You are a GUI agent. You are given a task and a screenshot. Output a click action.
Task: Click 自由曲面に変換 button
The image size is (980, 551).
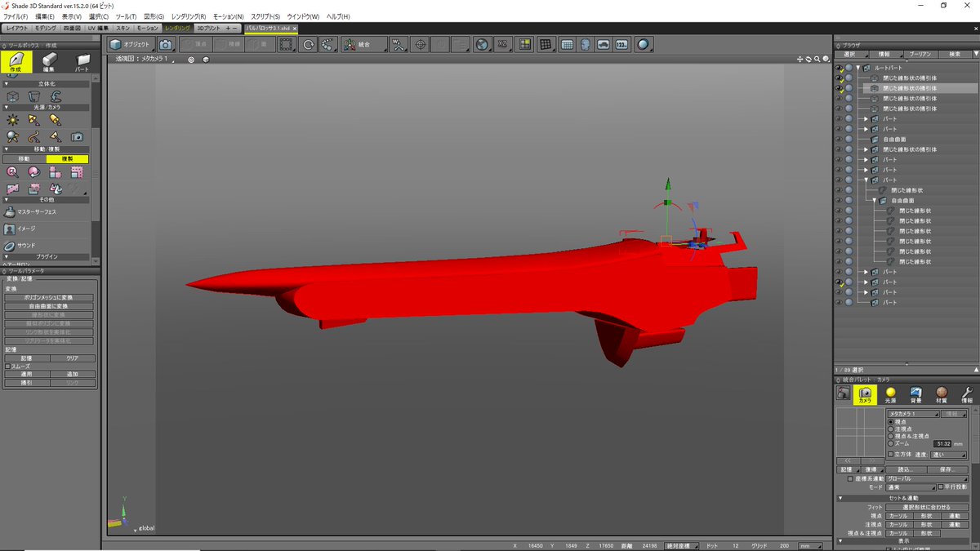pyautogui.click(x=50, y=306)
